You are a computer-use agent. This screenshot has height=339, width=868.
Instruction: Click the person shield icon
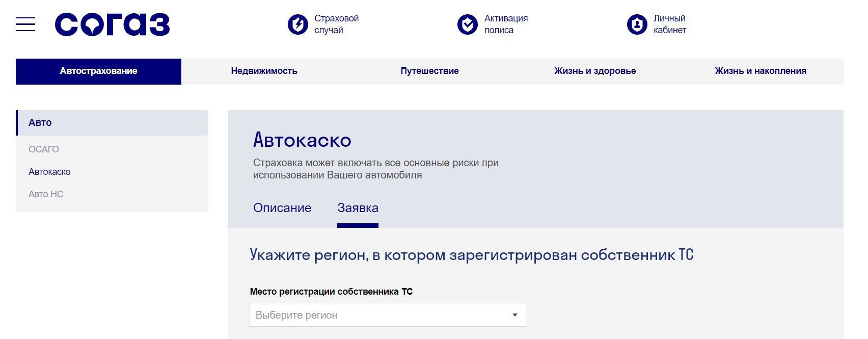pos(637,24)
